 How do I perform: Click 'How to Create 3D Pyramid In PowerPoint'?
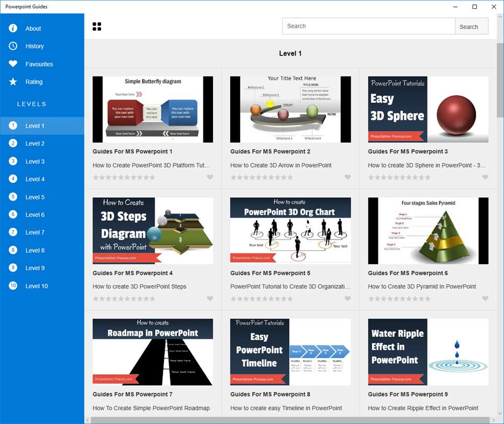[422, 286]
